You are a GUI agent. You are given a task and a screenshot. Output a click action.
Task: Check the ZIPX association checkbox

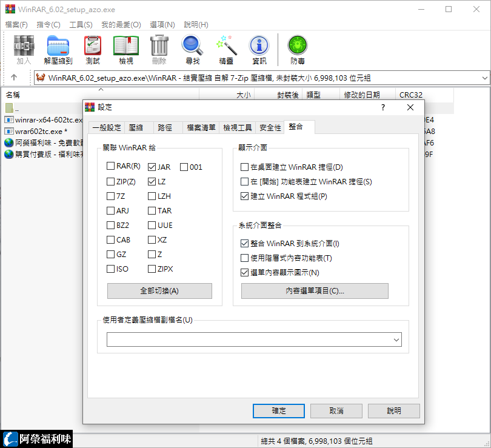coord(152,269)
